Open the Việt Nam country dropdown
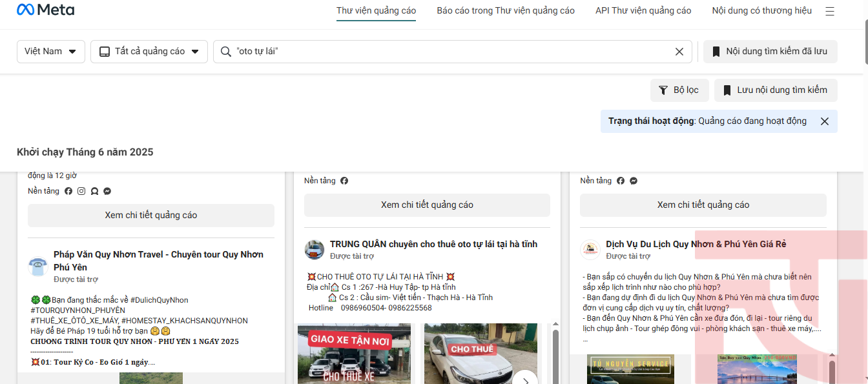The image size is (868, 384). [x=51, y=52]
